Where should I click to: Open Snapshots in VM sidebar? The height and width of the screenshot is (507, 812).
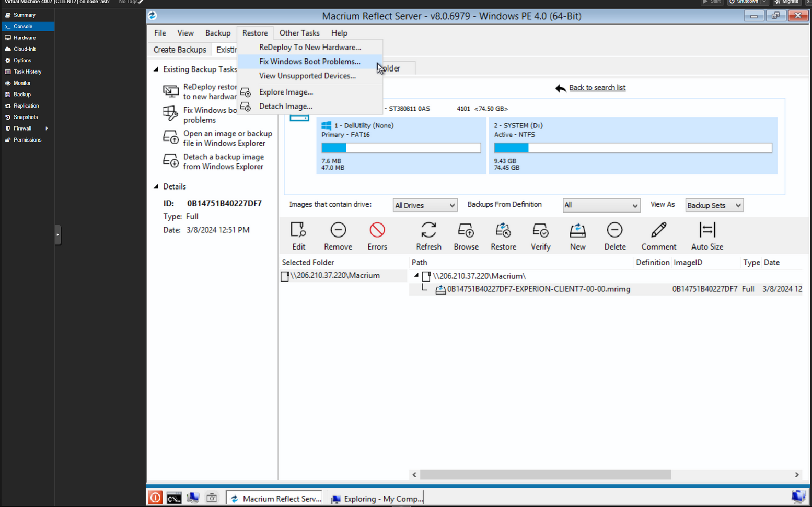tap(27, 117)
